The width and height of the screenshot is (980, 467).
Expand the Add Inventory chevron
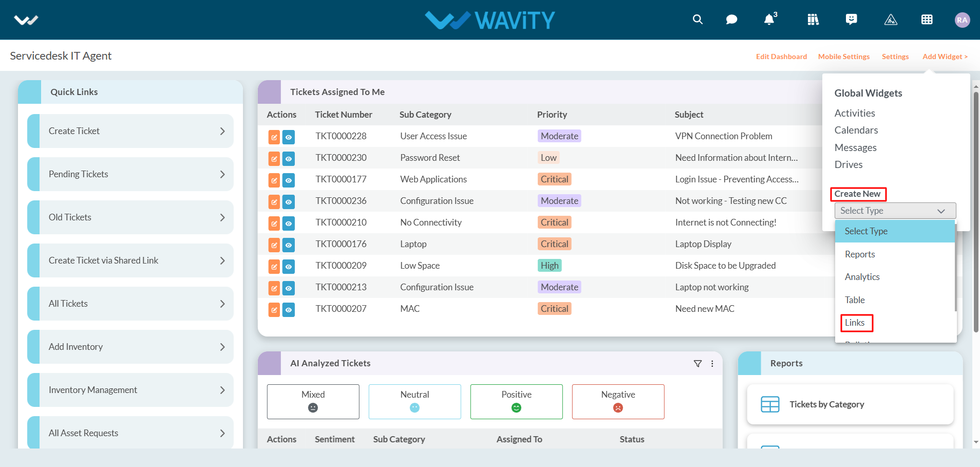pyautogui.click(x=222, y=347)
